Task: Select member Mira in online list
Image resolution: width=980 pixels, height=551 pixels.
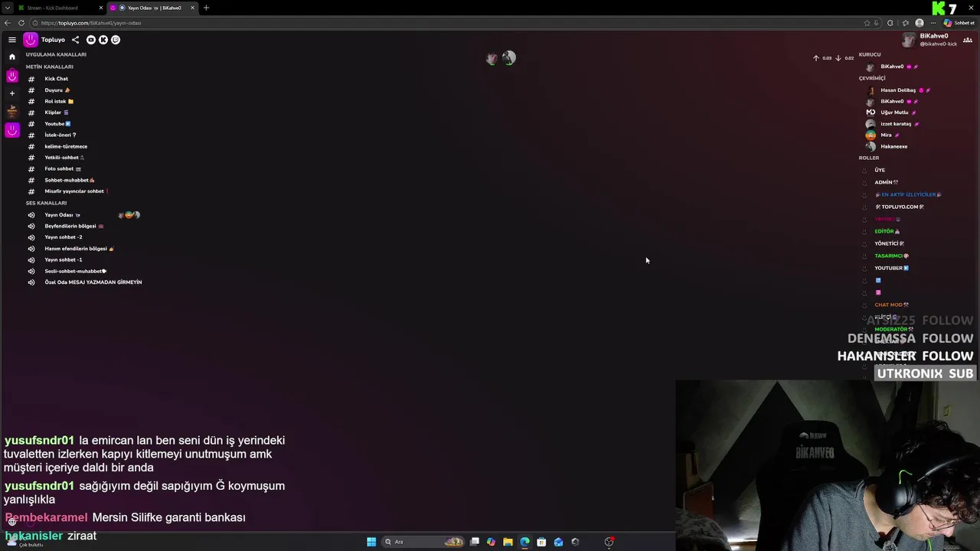Action: coord(886,135)
